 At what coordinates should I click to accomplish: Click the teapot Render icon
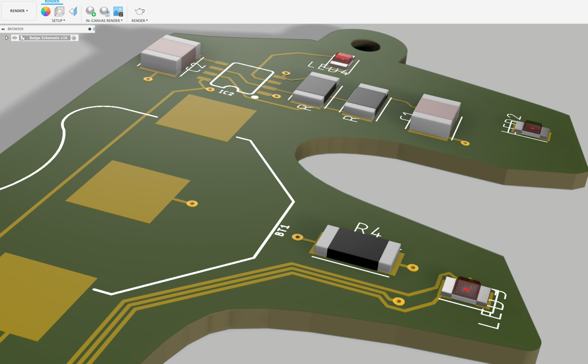tap(139, 11)
